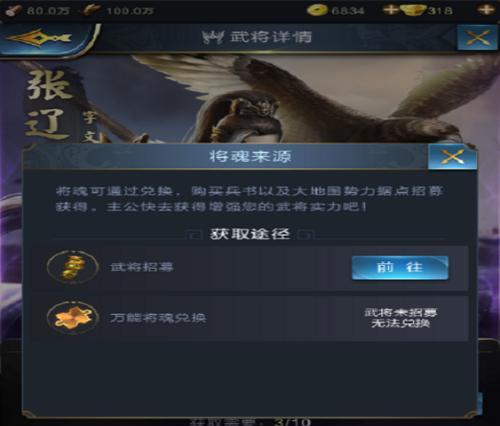The image size is (500, 426).
Task: Select the 万能将魂兑换 row label
Action: (158, 318)
